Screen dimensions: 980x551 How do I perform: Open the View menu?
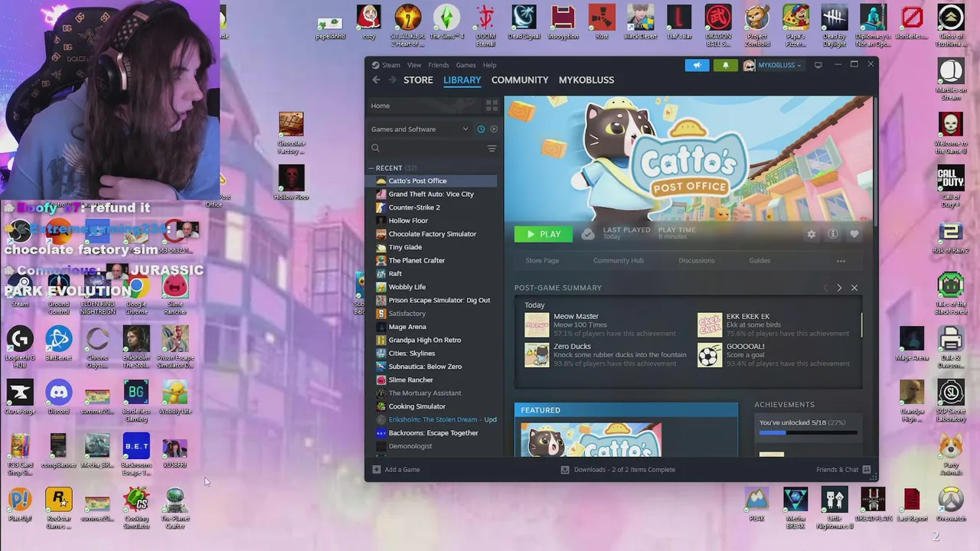click(x=414, y=65)
